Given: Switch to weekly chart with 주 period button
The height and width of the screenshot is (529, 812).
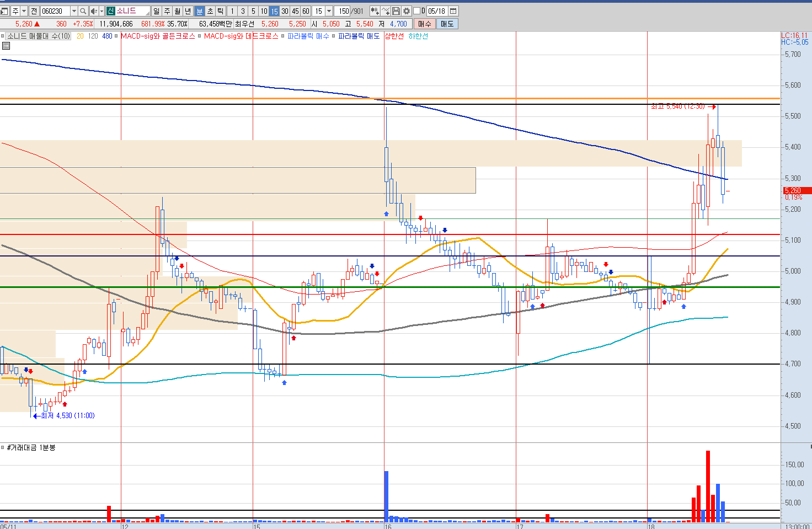Looking at the screenshot, I should [167, 11].
